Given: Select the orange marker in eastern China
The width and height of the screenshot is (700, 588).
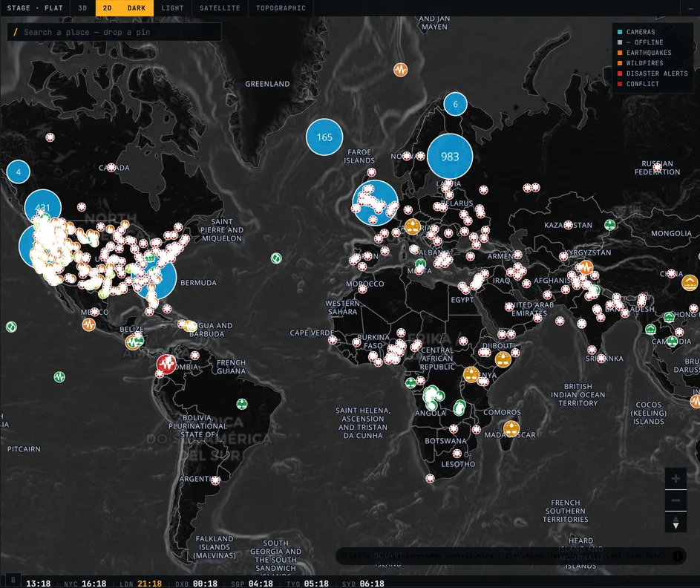Looking at the screenshot, I should tap(690, 283).
